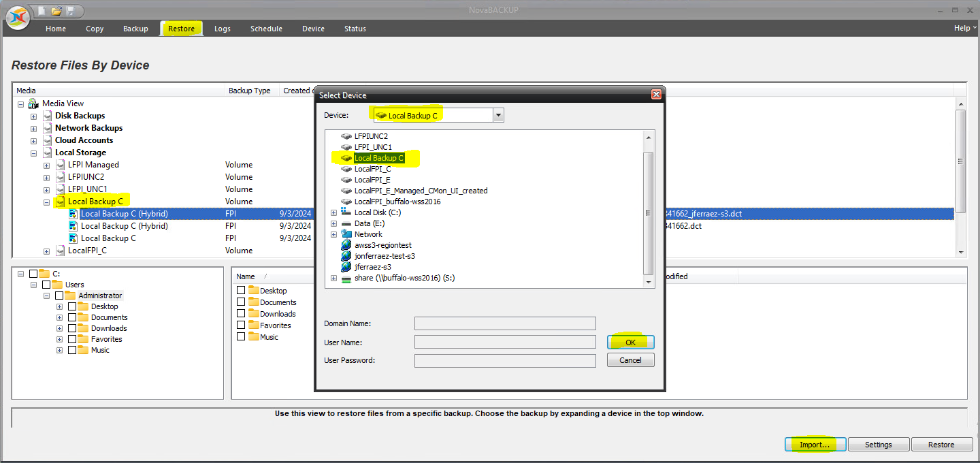This screenshot has width=980, height=463.
Task: Open the Status tab
Action: click(355, 29)
